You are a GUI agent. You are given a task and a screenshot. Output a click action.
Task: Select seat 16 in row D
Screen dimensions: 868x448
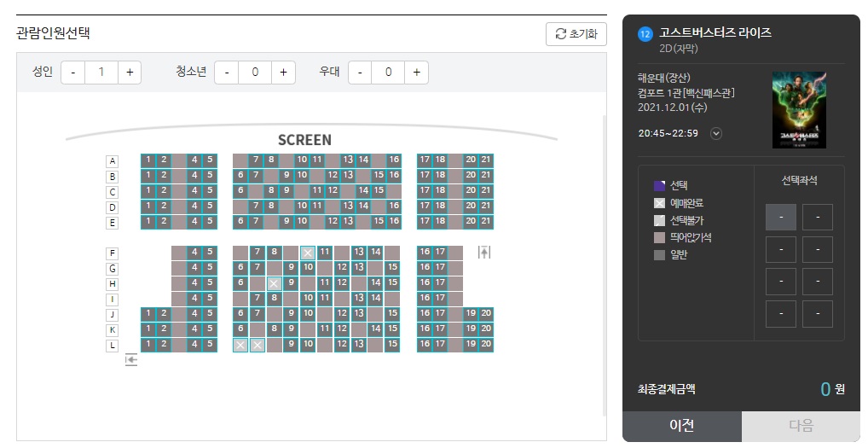[x=394, y=206]
